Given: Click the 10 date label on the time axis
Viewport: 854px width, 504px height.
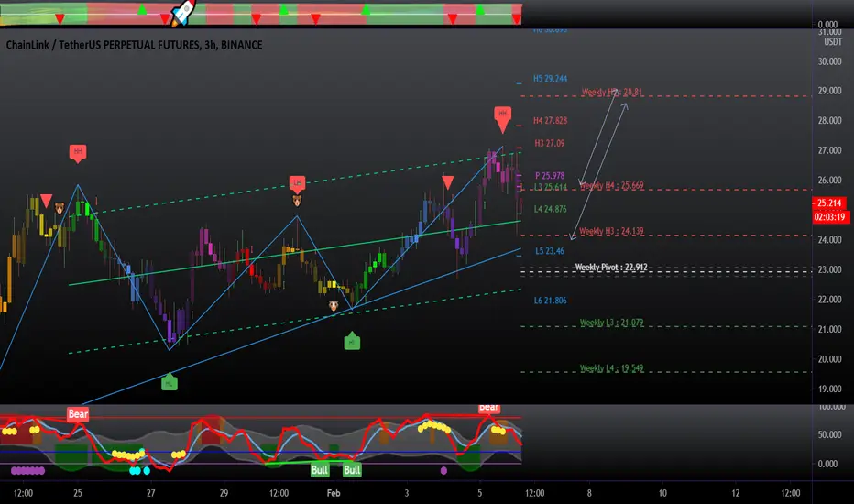Looking at the screenshot, I should click(662, 493).
